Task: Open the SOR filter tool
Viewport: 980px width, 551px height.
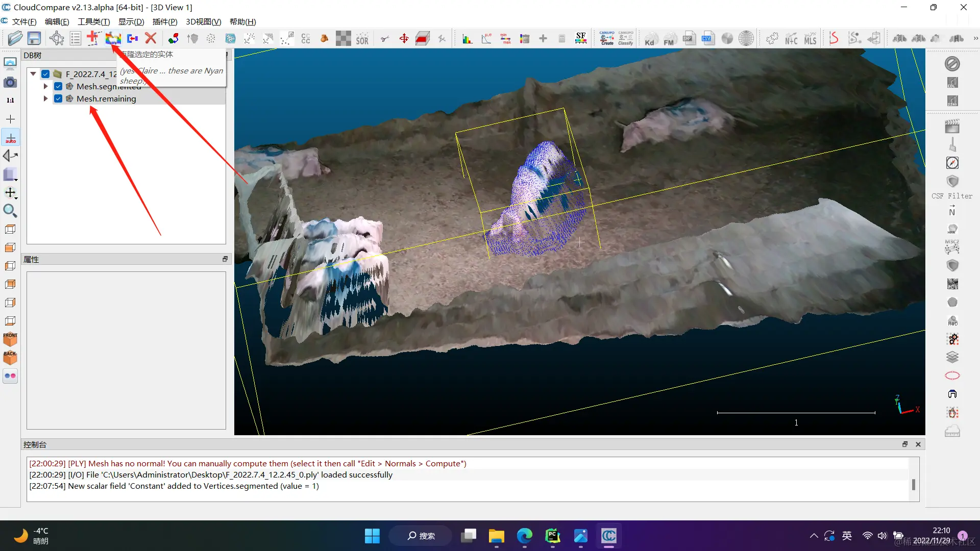Action: point(362,39)
